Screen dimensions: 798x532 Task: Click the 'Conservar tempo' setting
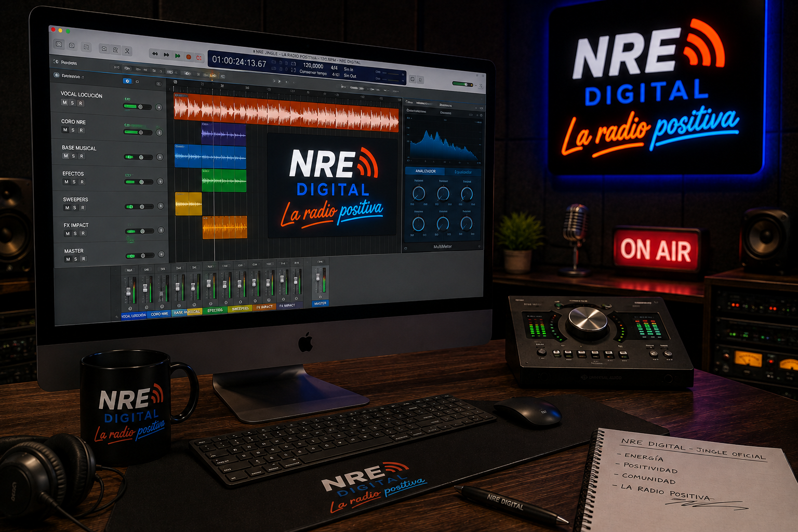pyautogui.click(x=313, y=73)
